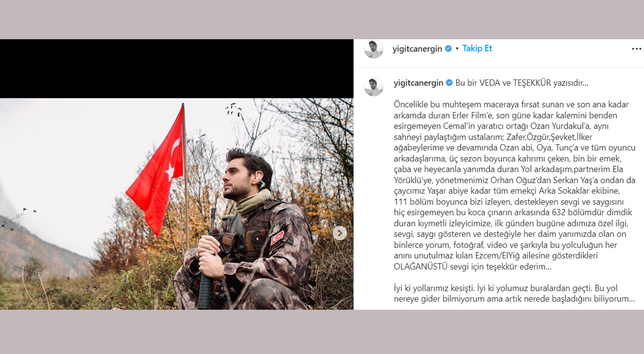The image size is (644, 354).
Task: Open the header profile avatar of yigitcanergin
Action: pyautogui.click(x=373, y=49)
